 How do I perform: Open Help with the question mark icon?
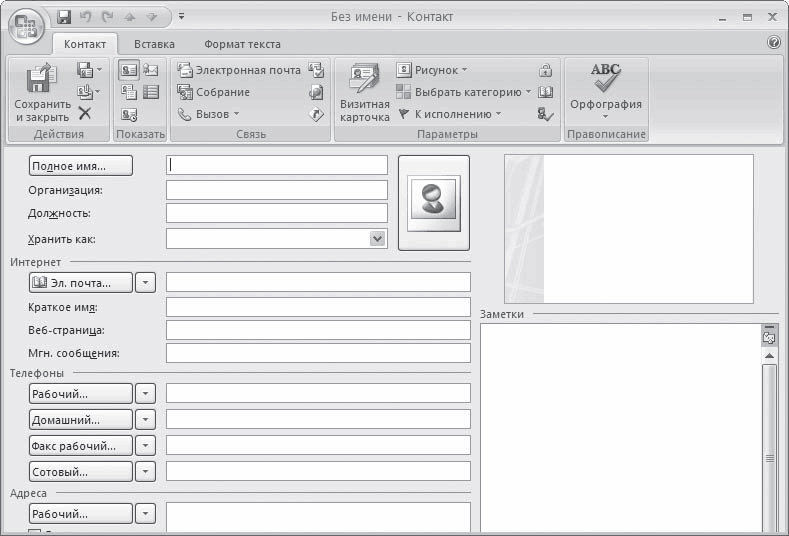pyautogui.click(x=773, y=43)
